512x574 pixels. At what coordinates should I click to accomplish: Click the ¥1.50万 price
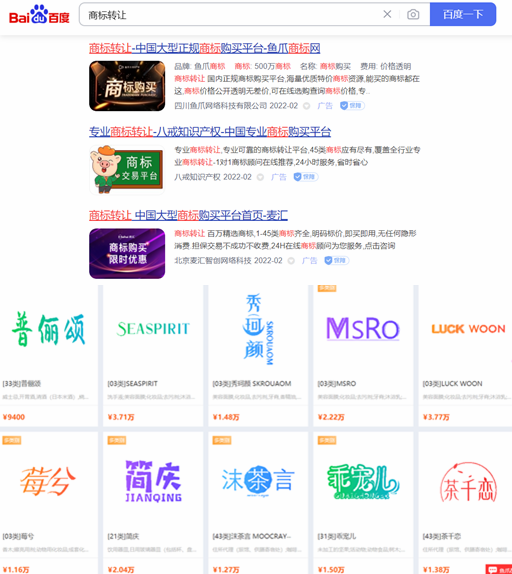tap(331, 570)
